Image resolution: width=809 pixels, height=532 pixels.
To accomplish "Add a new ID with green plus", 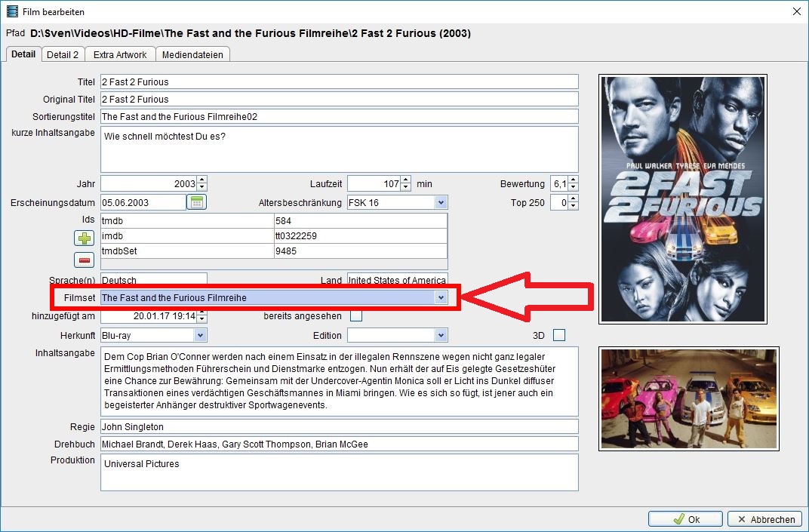I will tap(84, 238).
